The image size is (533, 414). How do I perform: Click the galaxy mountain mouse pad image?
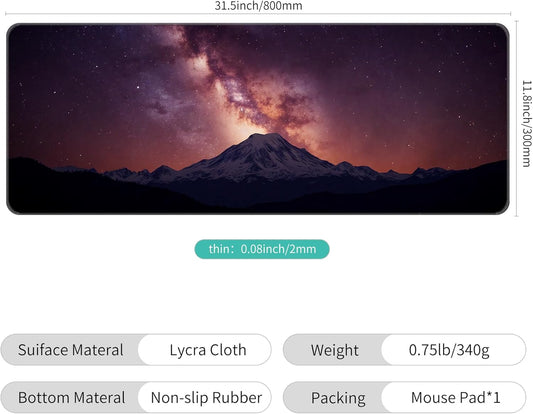(258, 119)
